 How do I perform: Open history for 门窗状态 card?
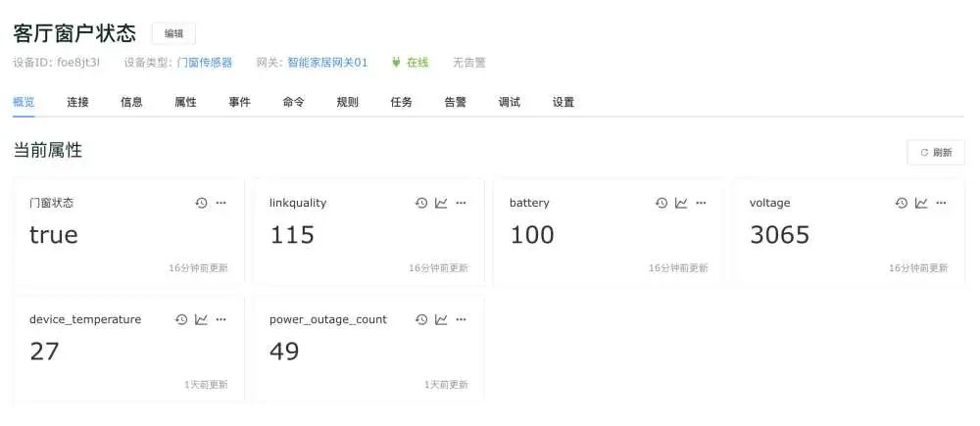[201, 203]
